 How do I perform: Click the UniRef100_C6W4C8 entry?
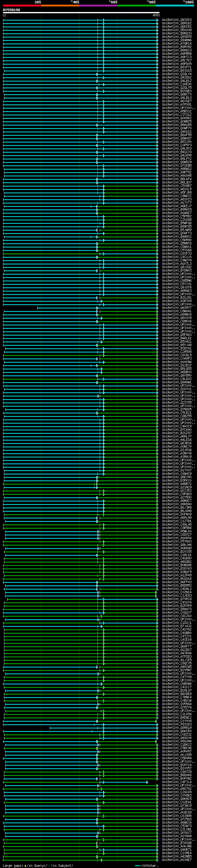point(177,474)
